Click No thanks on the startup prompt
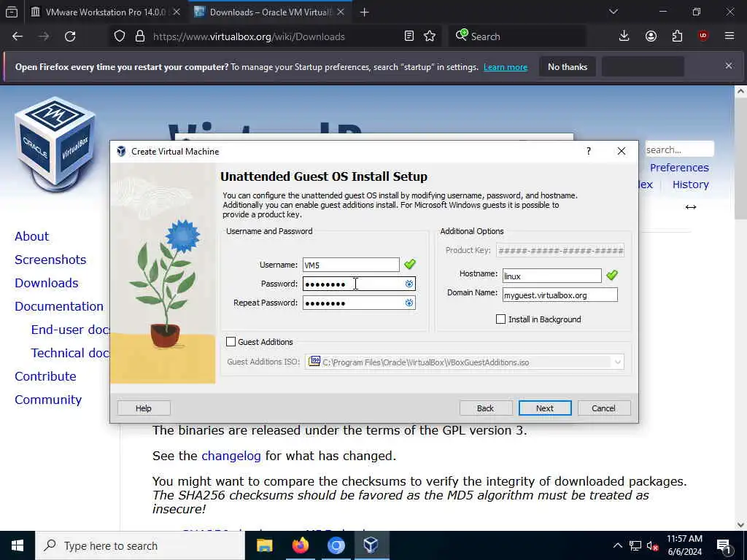This screenshot has height=560, width=747. (x=568, y=66)
